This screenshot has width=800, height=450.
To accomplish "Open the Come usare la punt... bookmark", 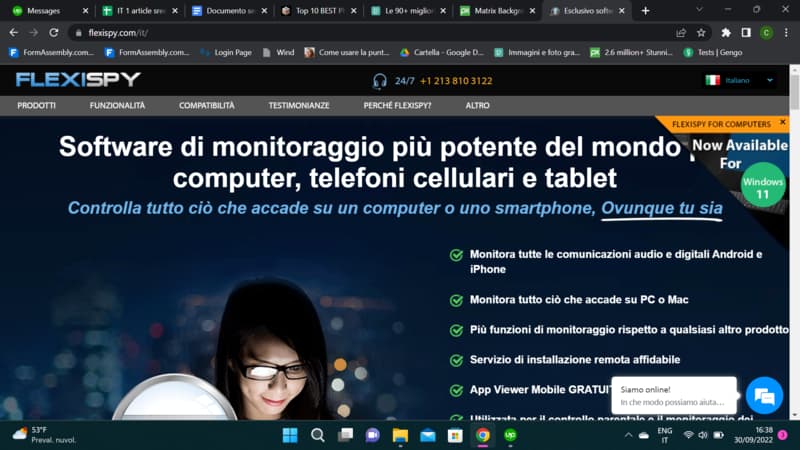I will [347, 53].
